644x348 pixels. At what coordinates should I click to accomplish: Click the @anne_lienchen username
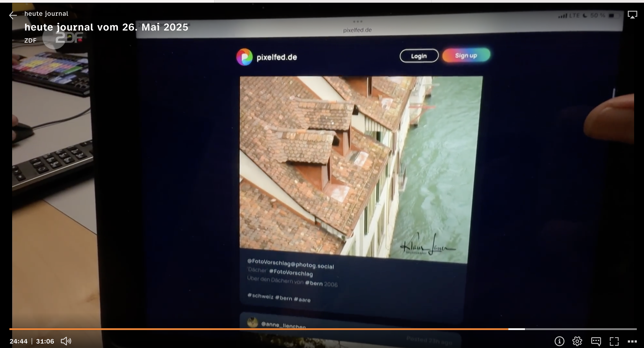283,325
